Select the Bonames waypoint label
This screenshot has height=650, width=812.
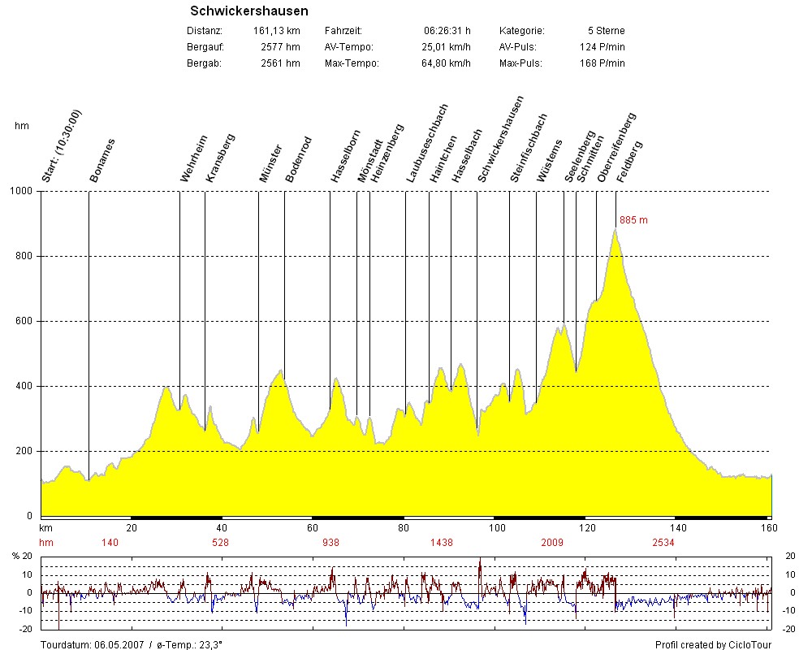click(102, 159)
